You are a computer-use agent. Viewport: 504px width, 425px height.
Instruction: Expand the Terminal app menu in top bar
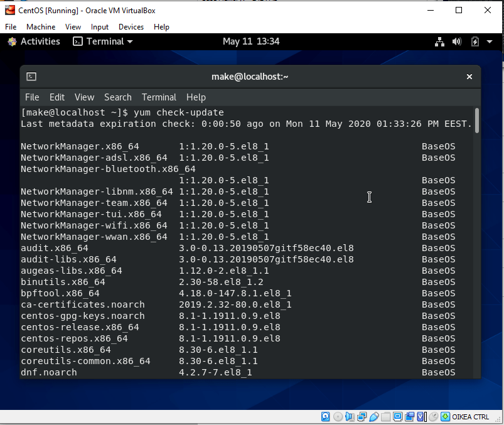click(x=103, y=41)
